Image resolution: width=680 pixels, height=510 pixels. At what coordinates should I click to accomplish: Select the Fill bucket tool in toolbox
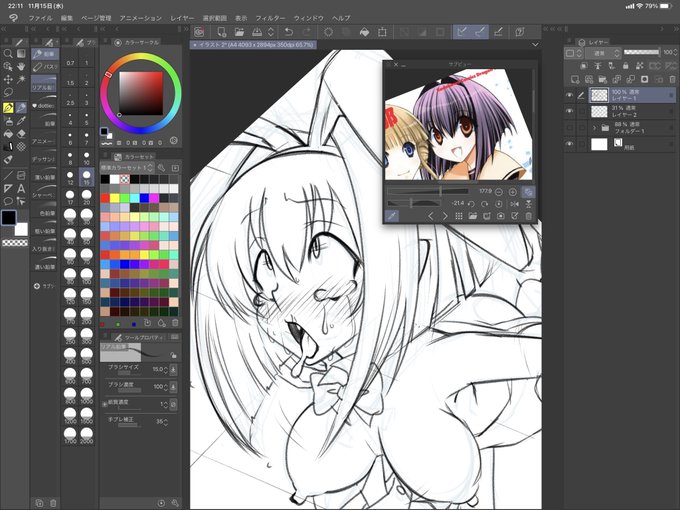tap(8, 134)
